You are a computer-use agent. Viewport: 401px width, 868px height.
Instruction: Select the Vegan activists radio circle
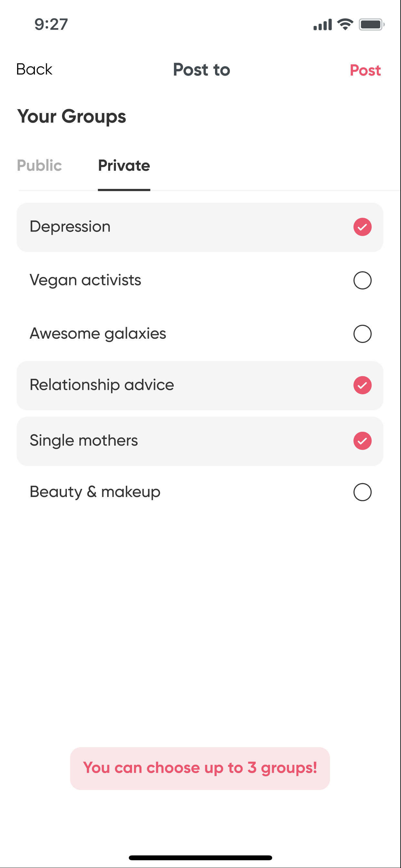point(362,280)
